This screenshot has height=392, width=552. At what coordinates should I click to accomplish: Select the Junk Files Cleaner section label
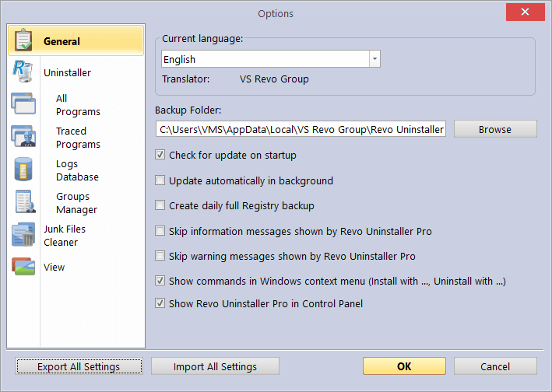pyautogui.click(x=65, y=236)
